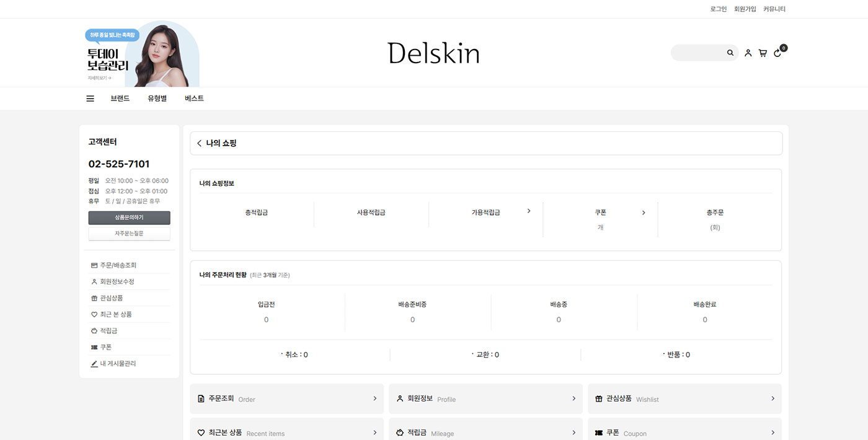
Task: Open the 주문조회 Order tile
Action: tap(286, 398)
